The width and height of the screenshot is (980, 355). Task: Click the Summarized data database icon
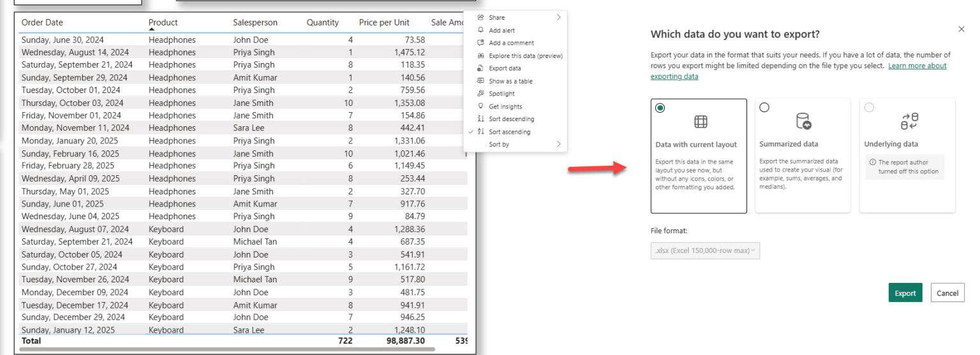click(803, 121)
